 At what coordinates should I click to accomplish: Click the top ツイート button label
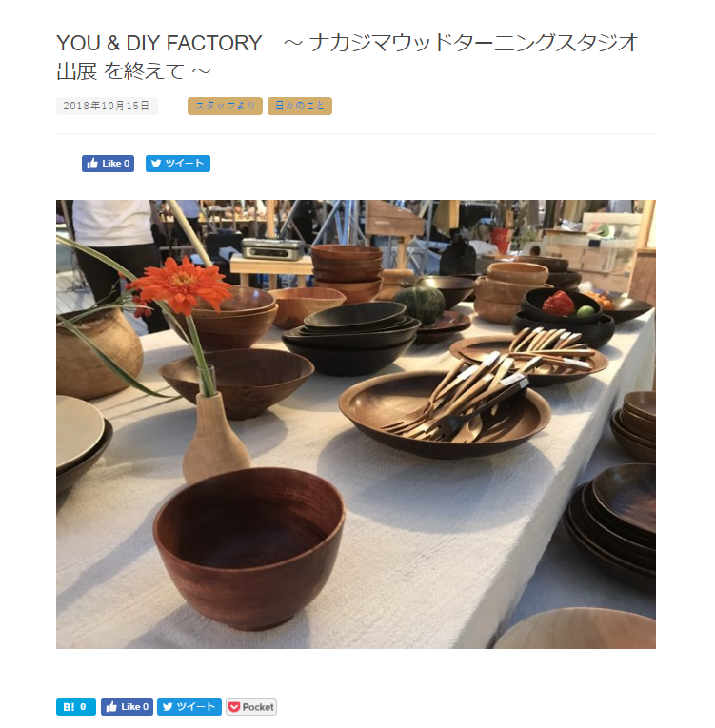click(185, 164)
